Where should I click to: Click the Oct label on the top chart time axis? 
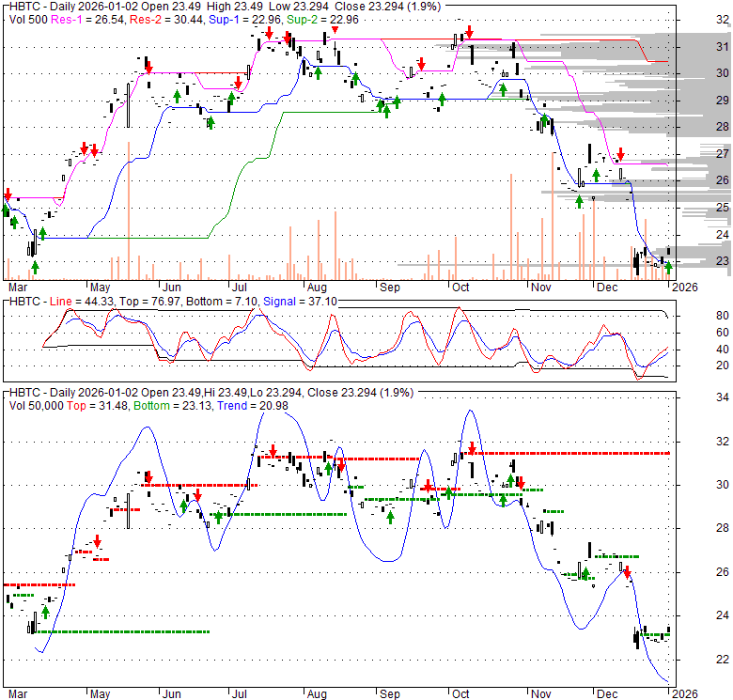(460, 287)
